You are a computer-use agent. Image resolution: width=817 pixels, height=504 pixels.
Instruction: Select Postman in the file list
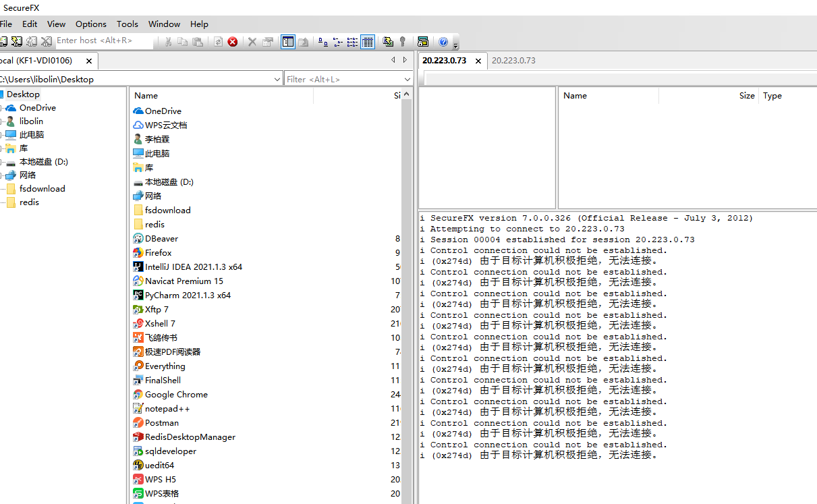[162, 422]
